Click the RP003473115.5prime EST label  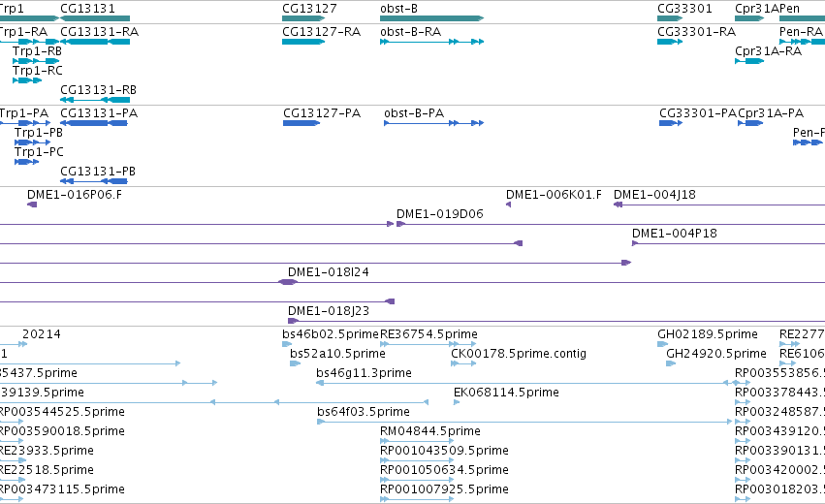click(x=62, y=489)
